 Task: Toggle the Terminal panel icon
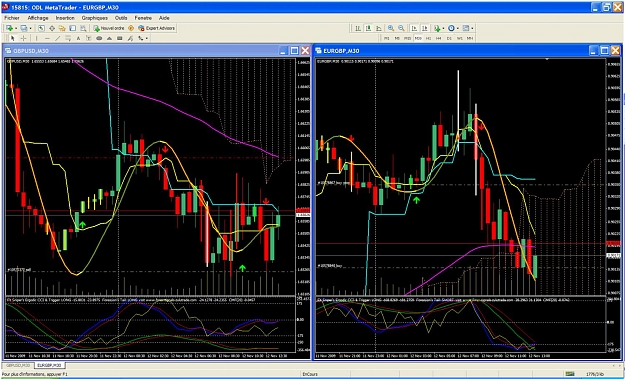[73, 28]
